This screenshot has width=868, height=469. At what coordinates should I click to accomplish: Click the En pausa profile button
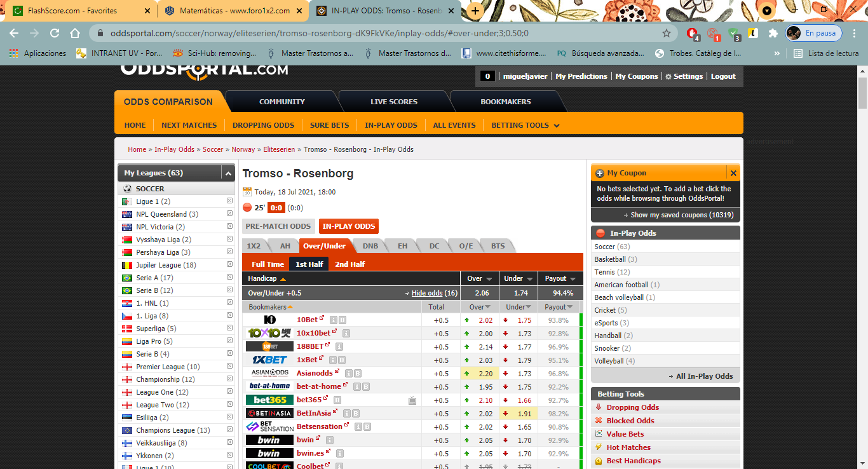(813, 33)
